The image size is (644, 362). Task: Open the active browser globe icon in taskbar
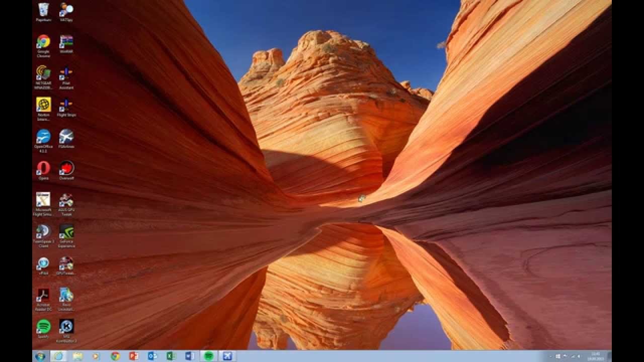[58, 356]
